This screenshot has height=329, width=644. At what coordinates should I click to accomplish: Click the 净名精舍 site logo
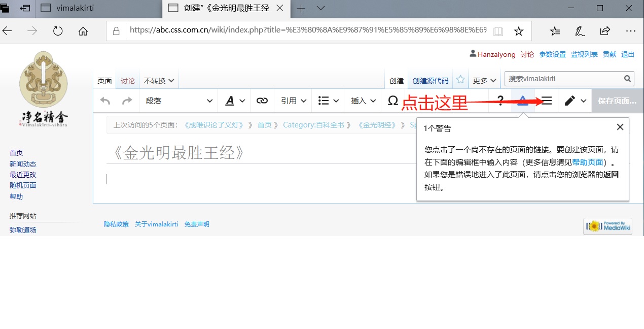pos(43,89)
